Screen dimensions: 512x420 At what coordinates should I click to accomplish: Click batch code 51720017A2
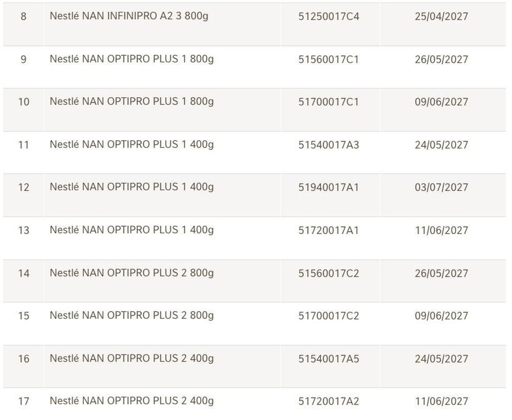329,401
